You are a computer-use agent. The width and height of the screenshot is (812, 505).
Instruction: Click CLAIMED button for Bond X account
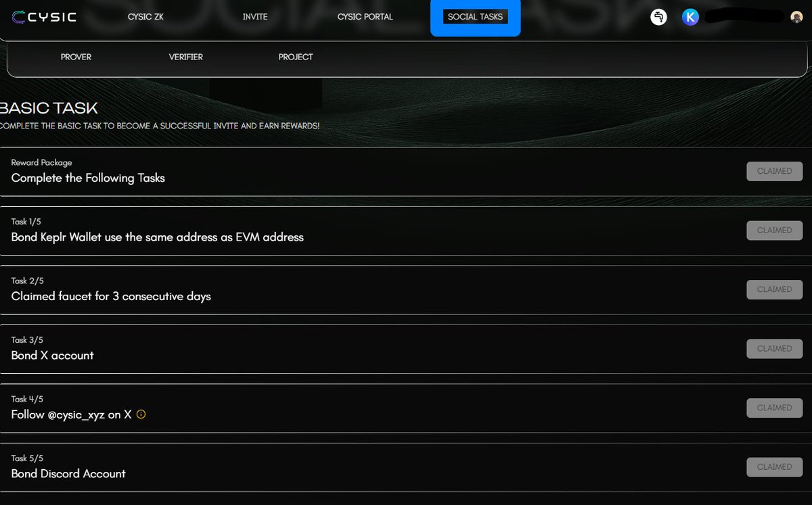[x=775, y=349]
